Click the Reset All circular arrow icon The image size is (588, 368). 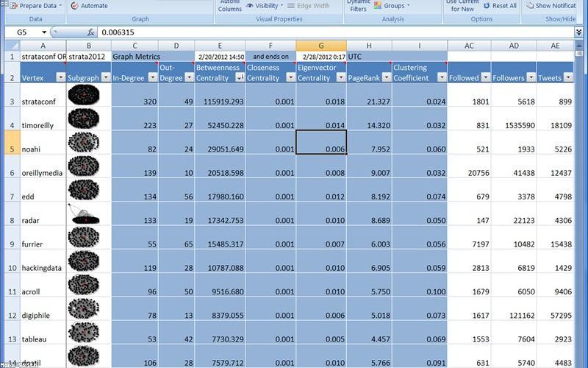487,6
